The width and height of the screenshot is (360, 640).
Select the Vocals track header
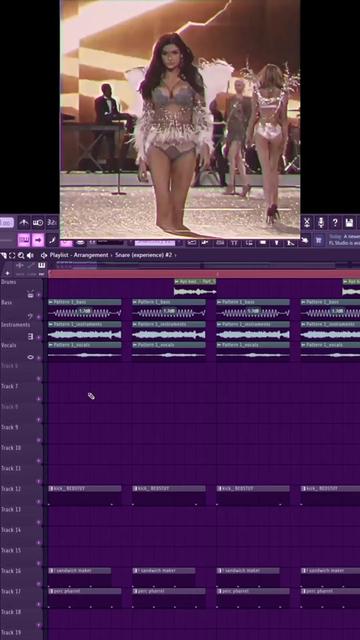coord(21,351)
